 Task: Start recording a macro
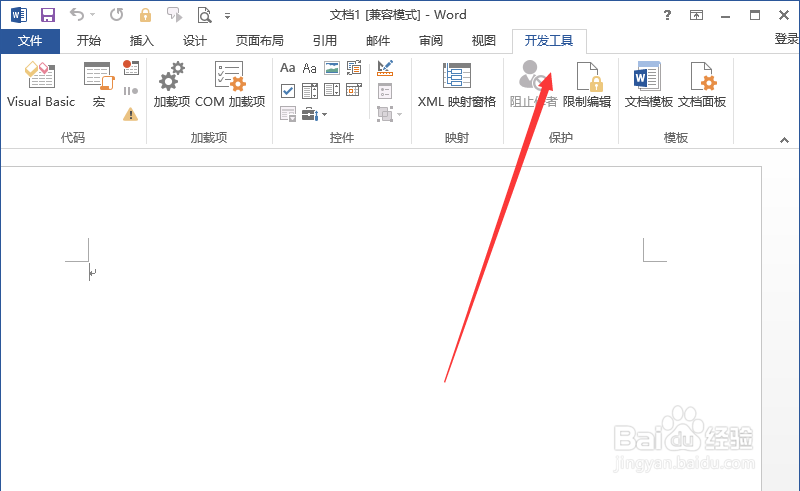pyautogui.click(x=131, y=67)
